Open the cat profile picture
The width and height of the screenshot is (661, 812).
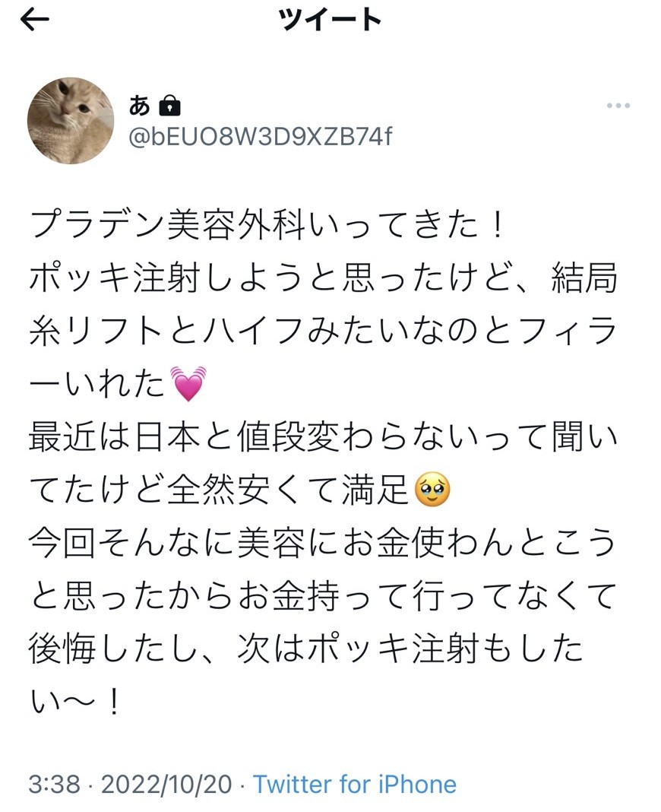pos(71,121)
